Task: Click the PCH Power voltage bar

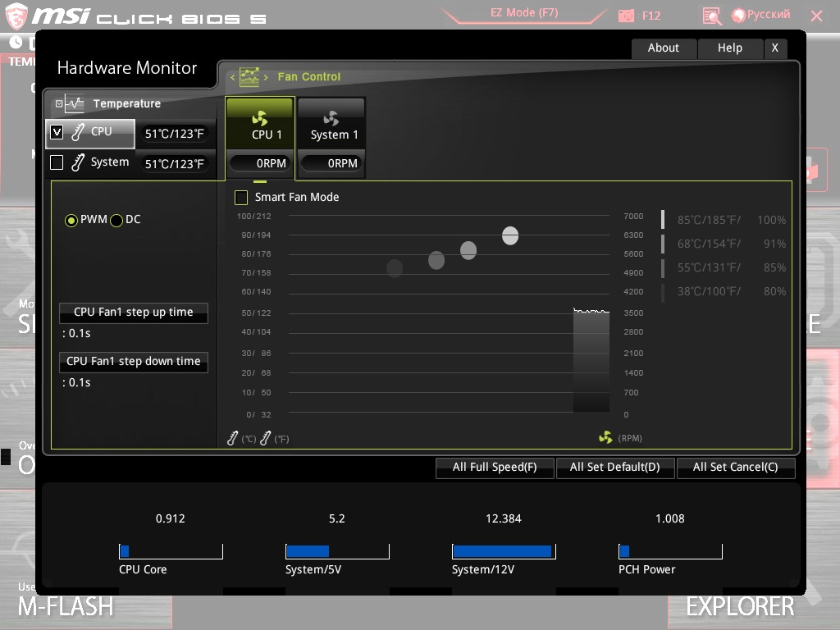Action: (x=671, y=551)
